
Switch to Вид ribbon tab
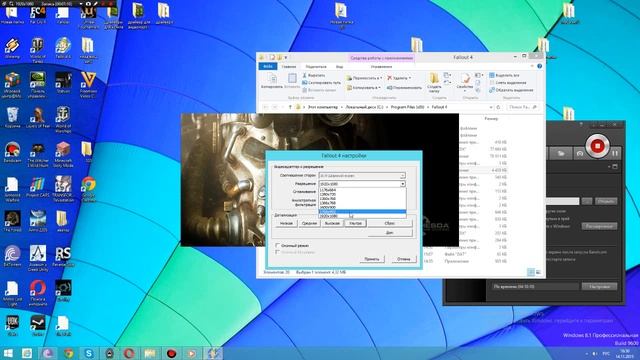tap(339, 67)
